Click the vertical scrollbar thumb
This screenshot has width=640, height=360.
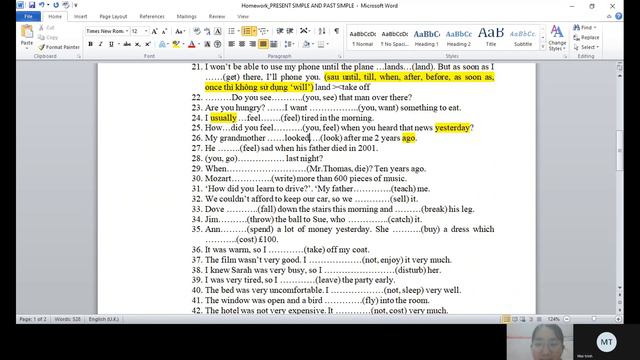click(620, 150)
